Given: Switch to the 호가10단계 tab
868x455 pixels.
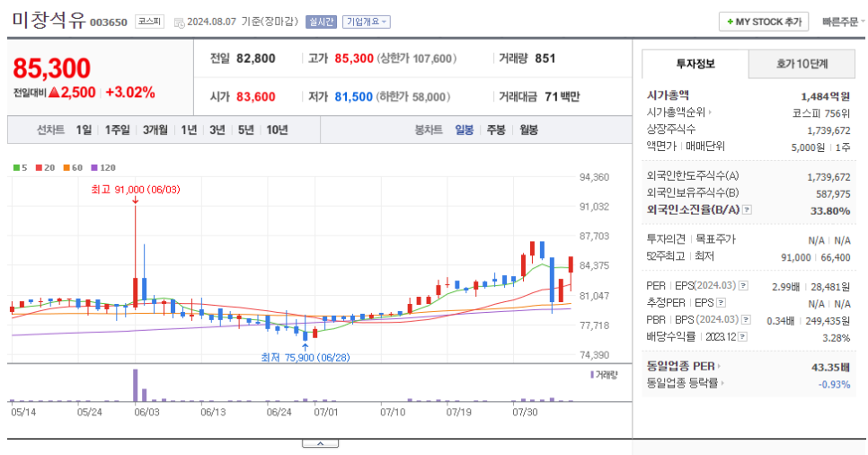Looking at the screenshot, I should (x=802, y=64).
